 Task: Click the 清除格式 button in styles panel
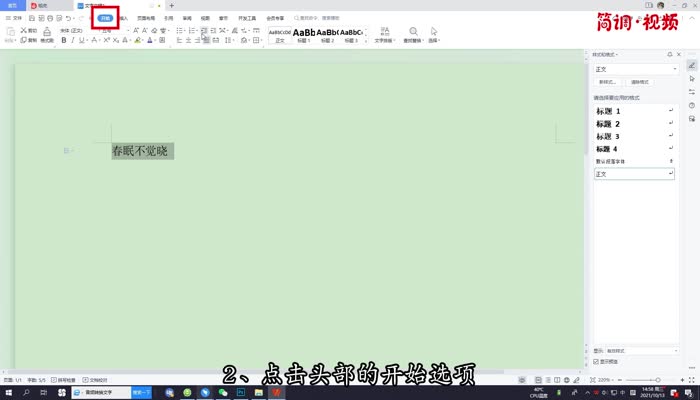coord(640,82)
